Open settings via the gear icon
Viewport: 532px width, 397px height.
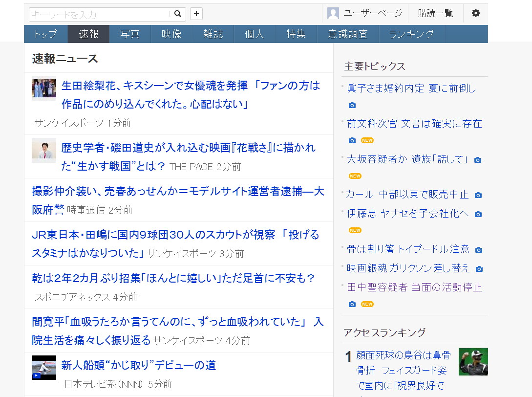[x=475, y=13]
